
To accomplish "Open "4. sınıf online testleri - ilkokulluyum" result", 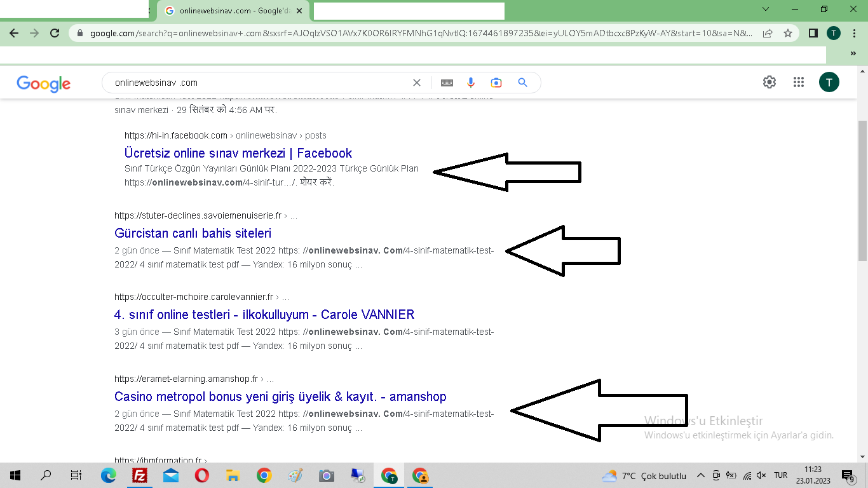I will (264, 315).
